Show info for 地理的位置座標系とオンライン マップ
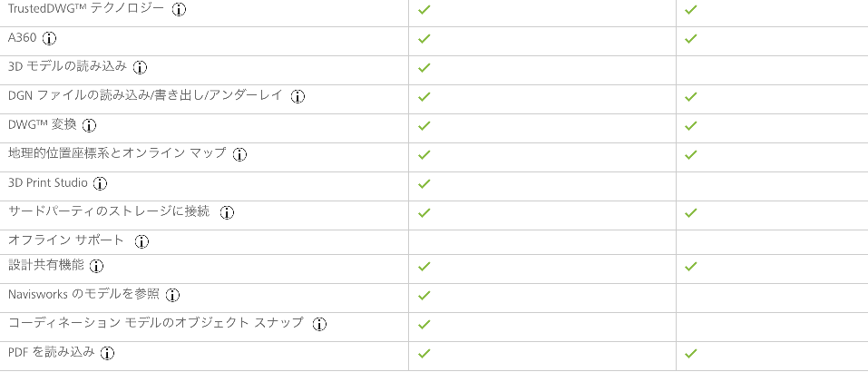The image size is (868, 372). 239,154
